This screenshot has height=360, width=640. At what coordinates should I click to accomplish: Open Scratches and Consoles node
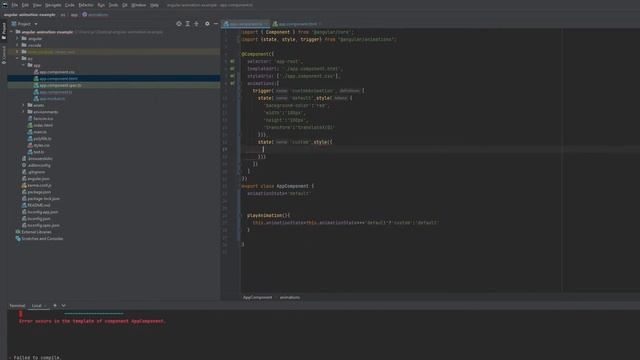click(x=42, y=239)
